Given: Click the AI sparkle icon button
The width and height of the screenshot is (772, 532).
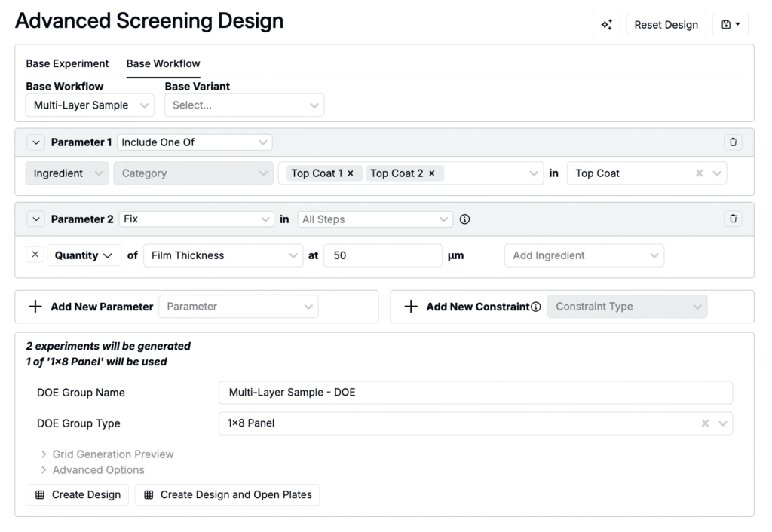Looking at the screenshot, I should coord(606,25).
